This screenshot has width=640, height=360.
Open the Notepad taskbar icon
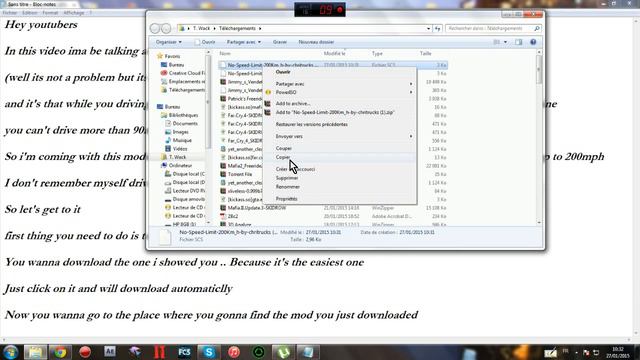(308, 352)
